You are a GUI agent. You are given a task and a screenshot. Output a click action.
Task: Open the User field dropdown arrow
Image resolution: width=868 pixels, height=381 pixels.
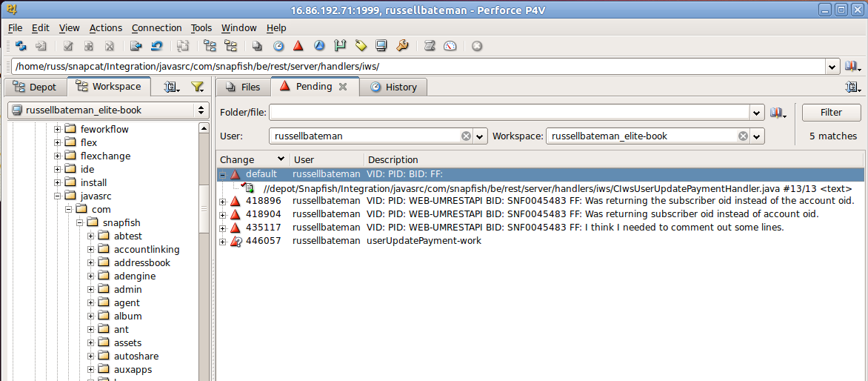coord(479,136)
